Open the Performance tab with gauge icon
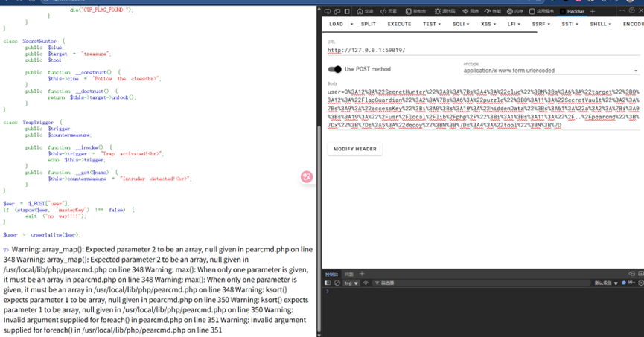This screenshot has width=644, height=337. [493, 11]
